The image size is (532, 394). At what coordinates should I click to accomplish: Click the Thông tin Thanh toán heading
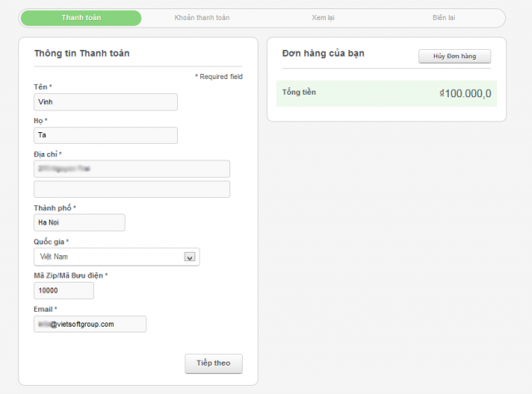pyautogui.click(x=81, y=53)
